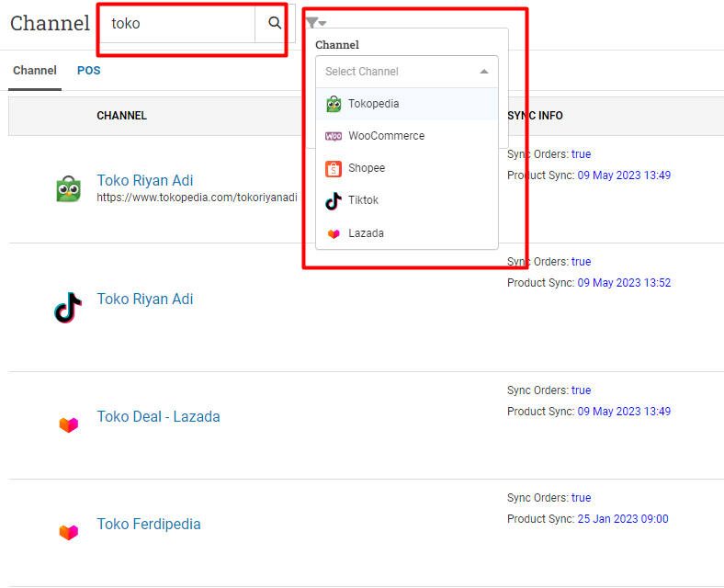Click the Tiktok icon in the dropdown list

pyautogui.click(x=334, y=201)
